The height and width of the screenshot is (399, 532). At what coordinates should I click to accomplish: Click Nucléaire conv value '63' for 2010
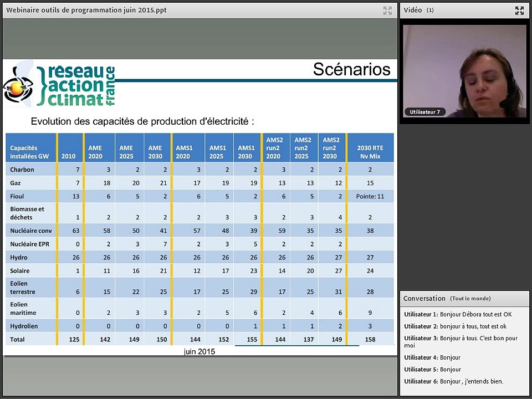(x=76, y=231)
